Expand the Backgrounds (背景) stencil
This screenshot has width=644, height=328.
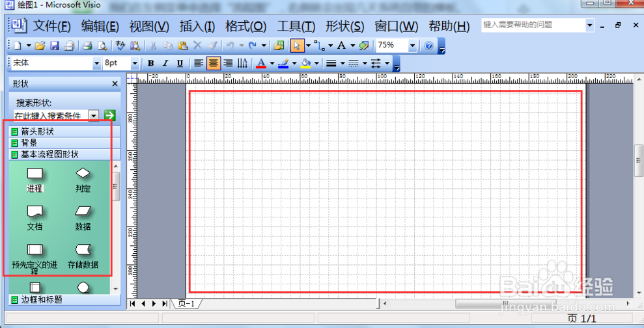tap(65, 143)
